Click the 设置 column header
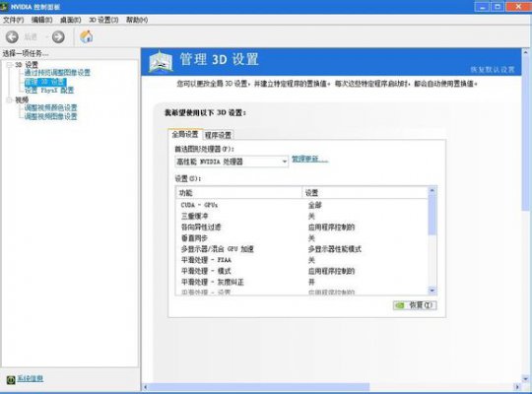The height and width of the screenshot is (394, 532). point(365,193)
